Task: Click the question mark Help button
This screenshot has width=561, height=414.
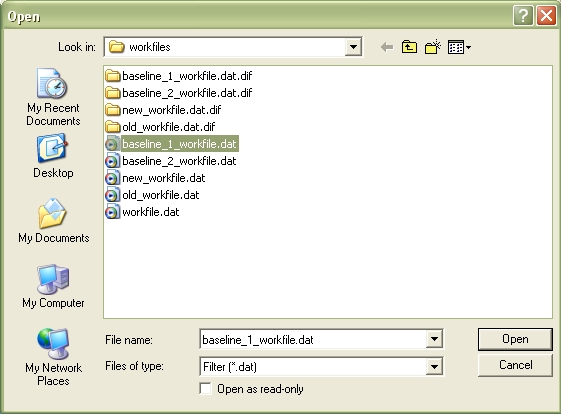Action: (523, 16)
